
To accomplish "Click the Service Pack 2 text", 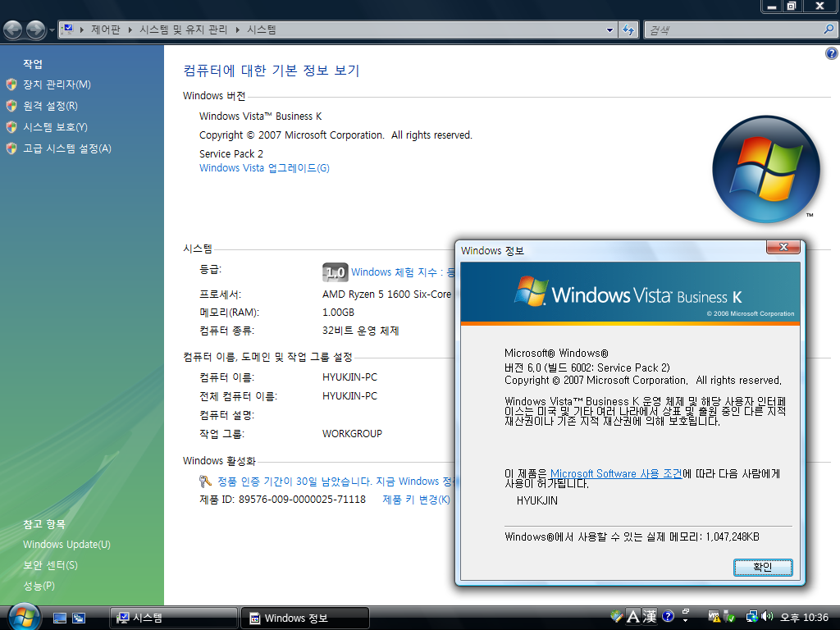I will [231, 153].
